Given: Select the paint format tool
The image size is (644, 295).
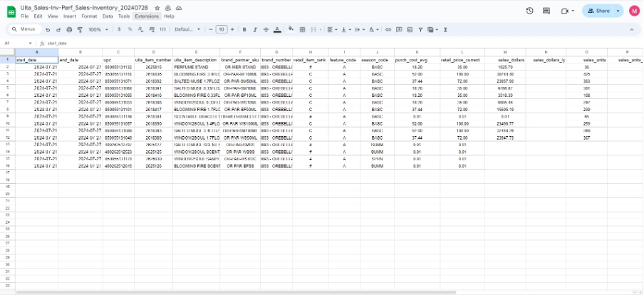Looking at the screenshot, I should point(79,29).
